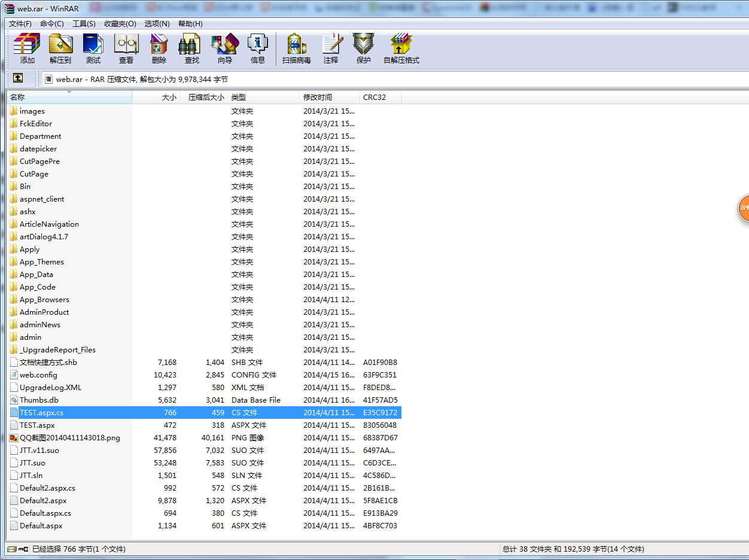Sort by 大小 column header
This screenshot has height=560, width=749.
[x=156, y=97]
